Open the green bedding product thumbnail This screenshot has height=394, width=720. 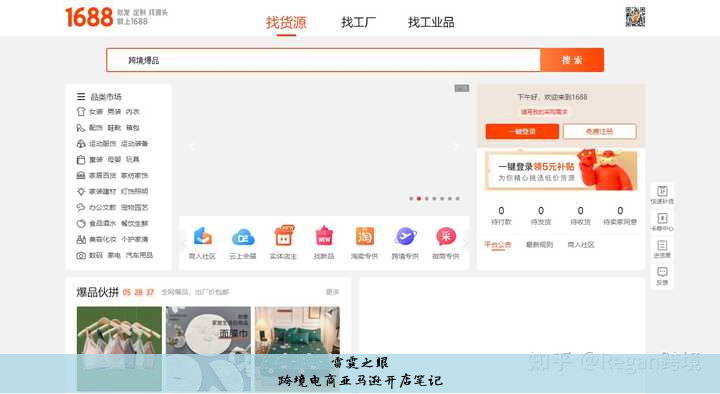[298, 349]
